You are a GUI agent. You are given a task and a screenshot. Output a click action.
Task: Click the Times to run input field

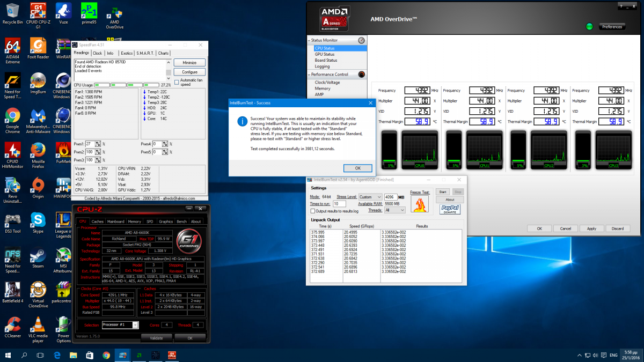coord(339,204)
